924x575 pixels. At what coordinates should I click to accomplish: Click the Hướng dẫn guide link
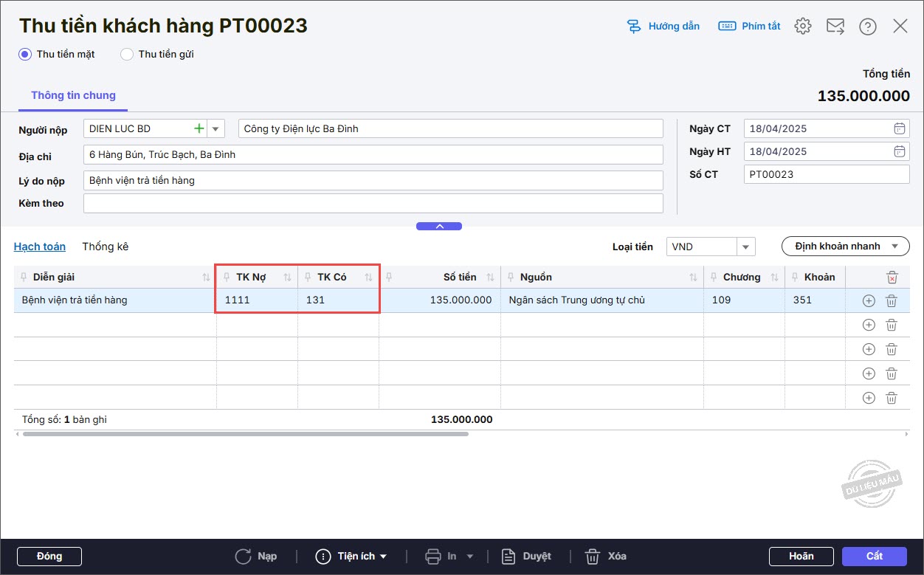coord(663,27)
